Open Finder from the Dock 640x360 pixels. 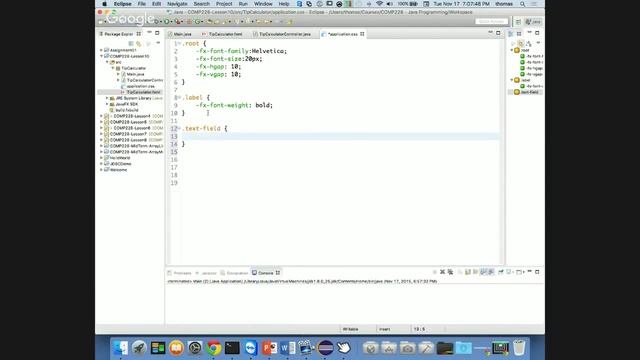pos(120,348)
